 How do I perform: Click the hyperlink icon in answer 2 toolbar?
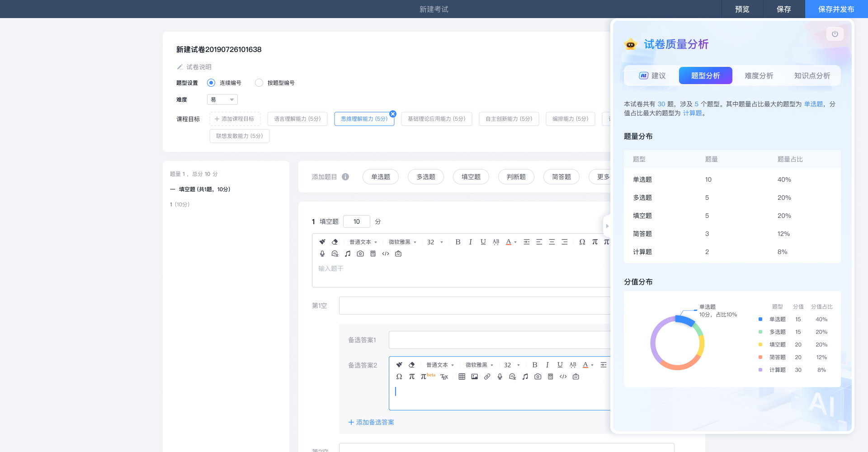click(487, 377)
